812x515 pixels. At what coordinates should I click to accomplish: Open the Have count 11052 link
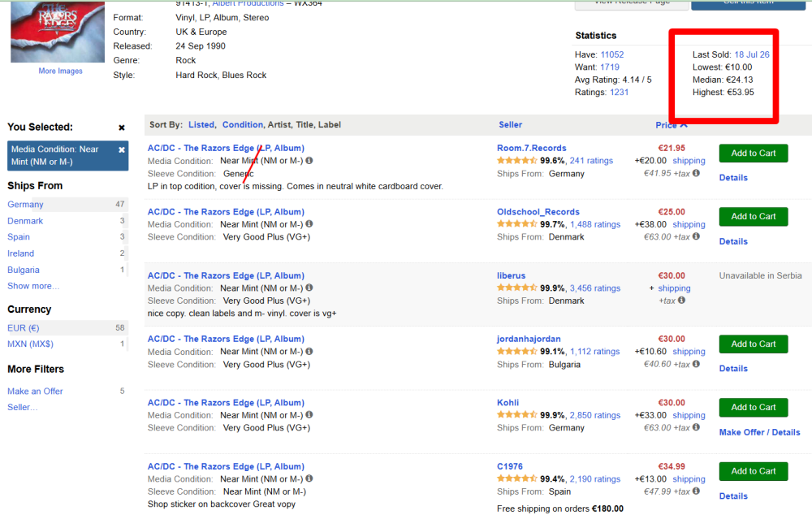coord(612,54)
